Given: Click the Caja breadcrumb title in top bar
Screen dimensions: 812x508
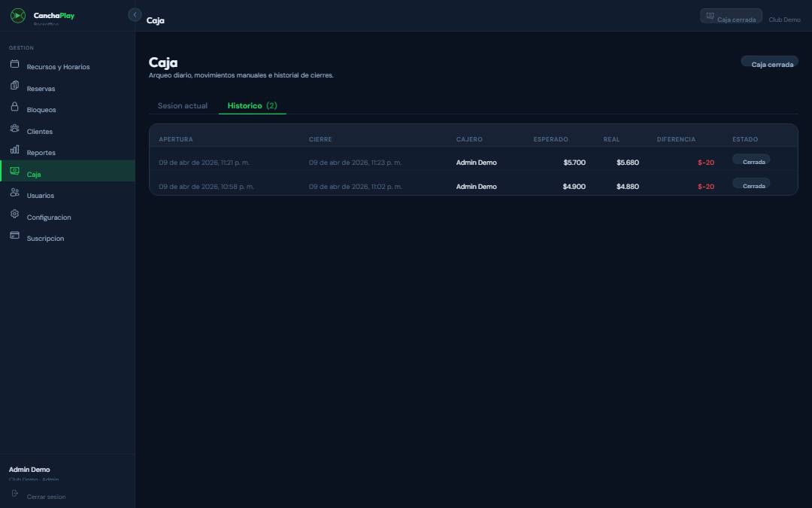Looking at the screenshot, I should [156, 21].
